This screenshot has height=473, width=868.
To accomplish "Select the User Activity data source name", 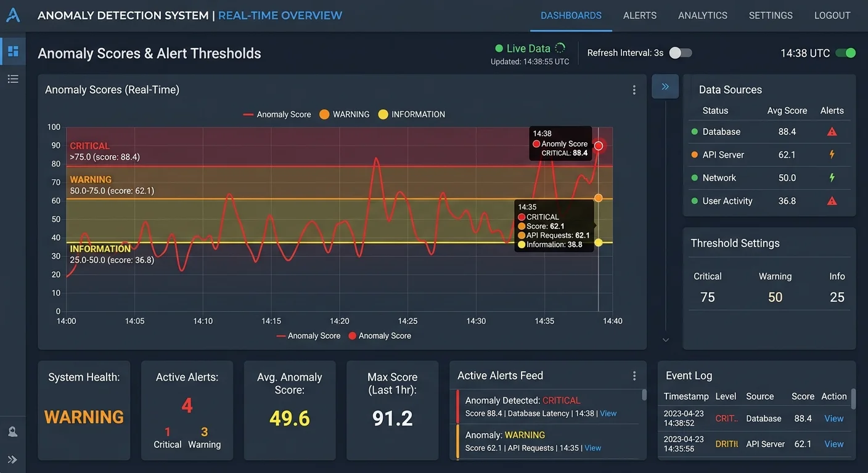I will pyautogui.click(x=727, y=201).
